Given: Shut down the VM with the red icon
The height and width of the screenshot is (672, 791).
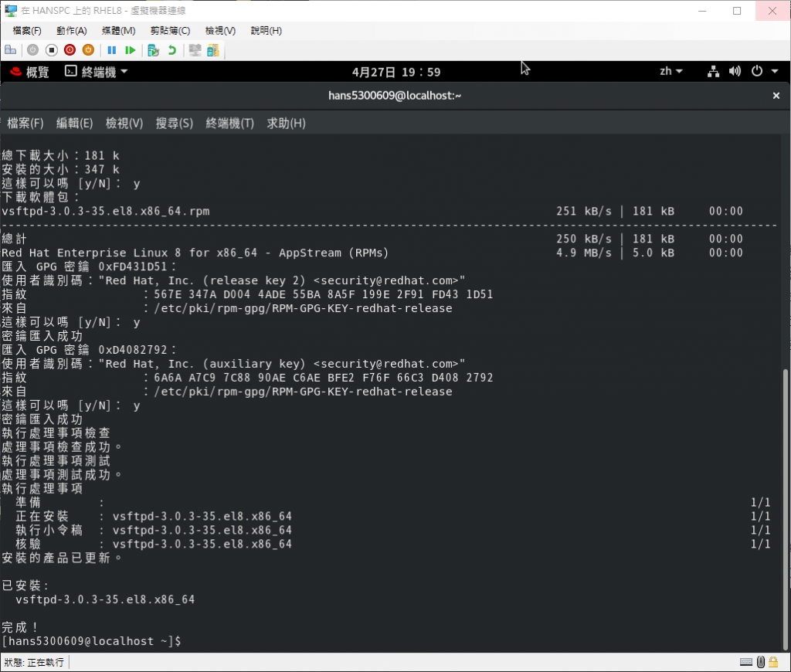Looking at the screenshot, I should coord(70,50).
